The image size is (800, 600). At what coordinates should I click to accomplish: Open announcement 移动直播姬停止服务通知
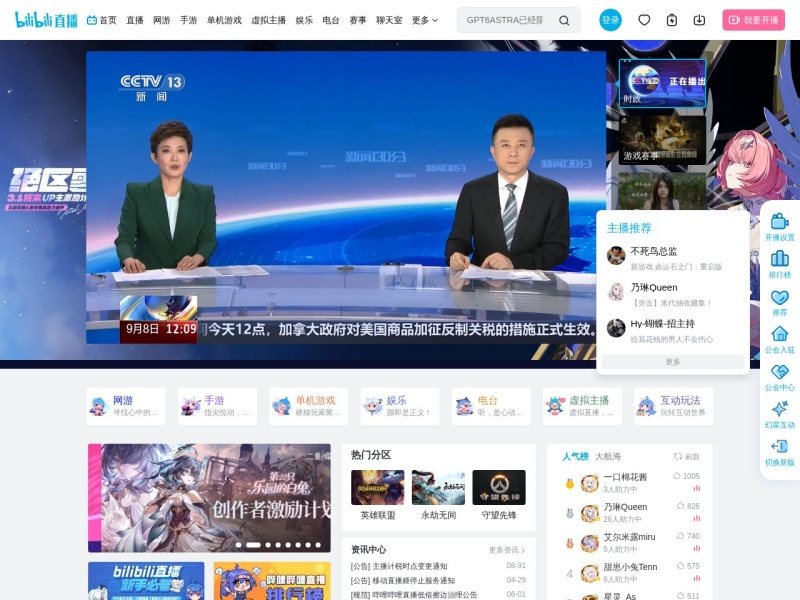click(x=403, y=581)
